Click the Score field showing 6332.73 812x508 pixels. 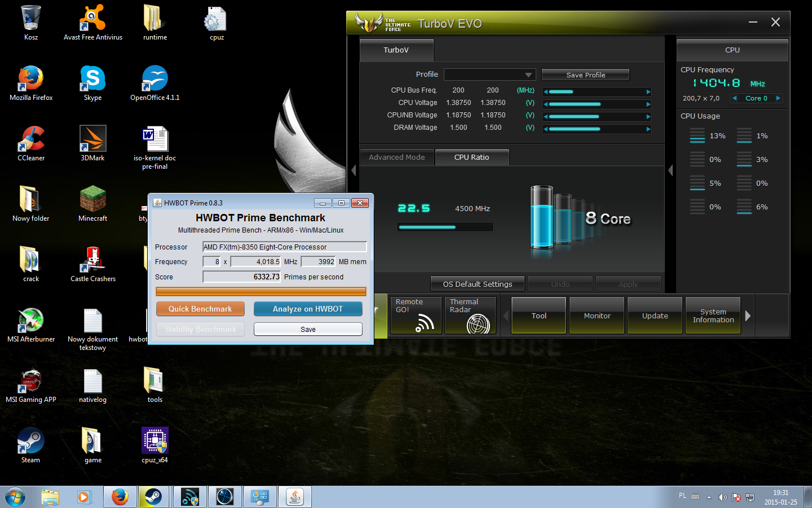click(x=242, y=277)
